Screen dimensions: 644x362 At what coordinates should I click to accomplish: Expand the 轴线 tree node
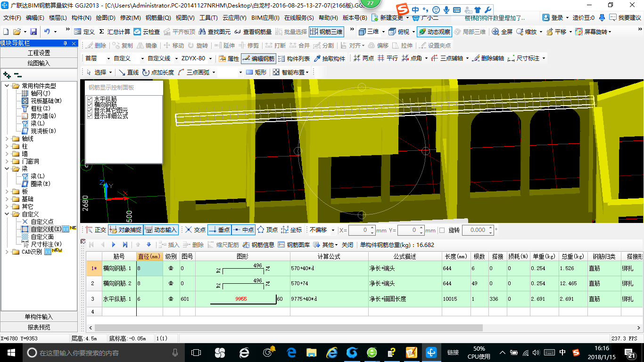pyautogui.click(x=7, y=139)
